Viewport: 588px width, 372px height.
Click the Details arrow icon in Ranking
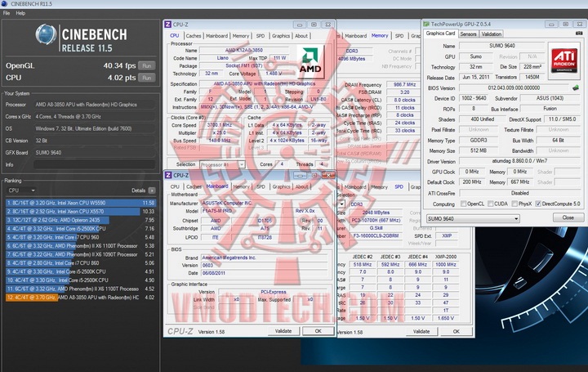pyautogui.click(x=152, y=190)
